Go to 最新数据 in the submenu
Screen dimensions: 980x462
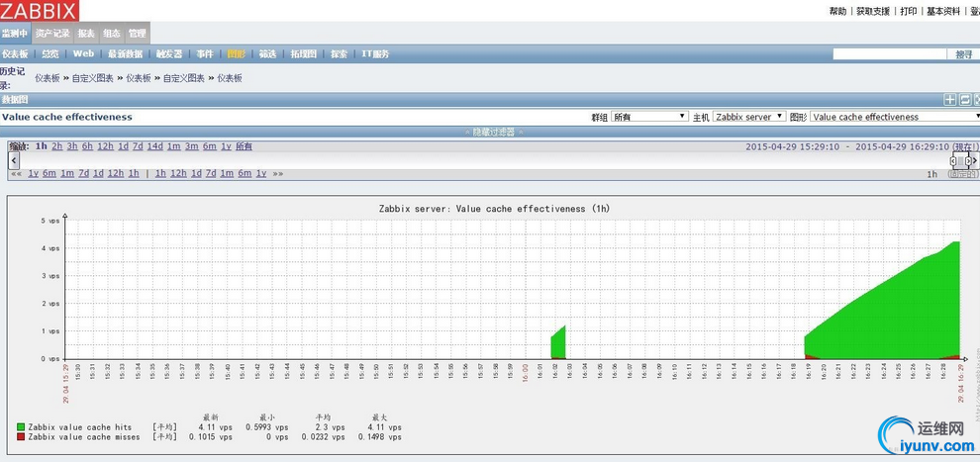[125, 54]
